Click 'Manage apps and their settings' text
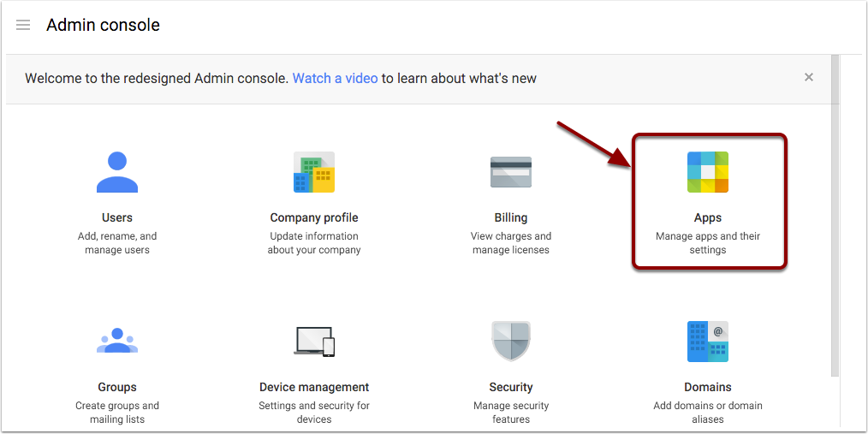The height and width of the screenshot is (434, 868). 707,243
